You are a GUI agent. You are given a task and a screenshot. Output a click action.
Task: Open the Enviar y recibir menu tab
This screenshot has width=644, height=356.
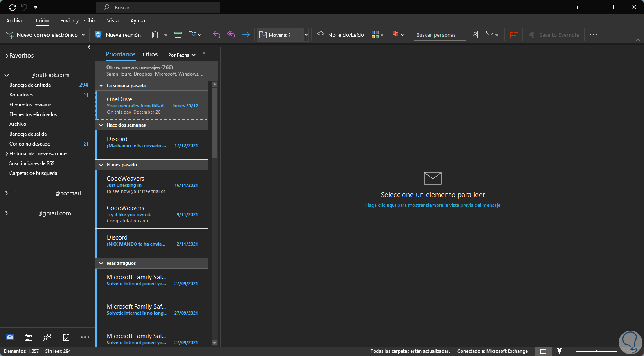tap(77, 20)
